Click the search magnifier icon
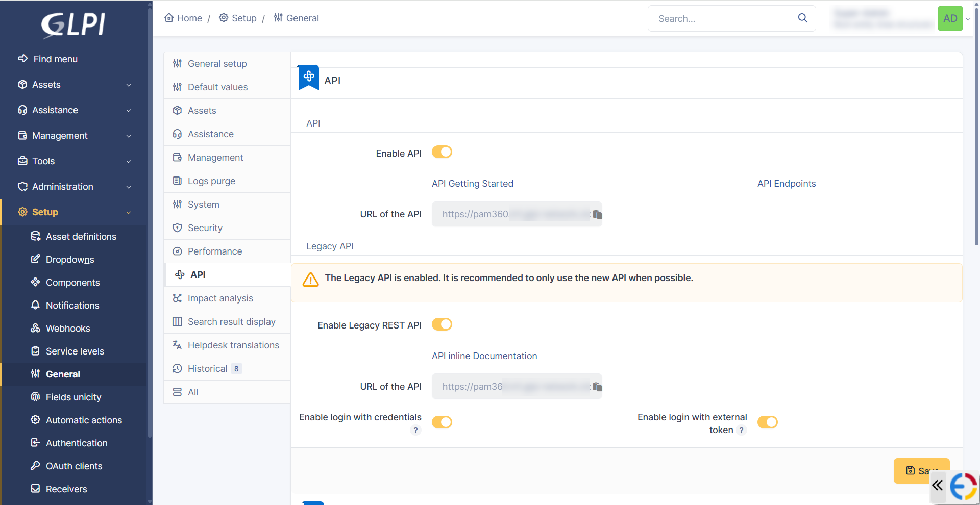 click(x=802, y=18)
